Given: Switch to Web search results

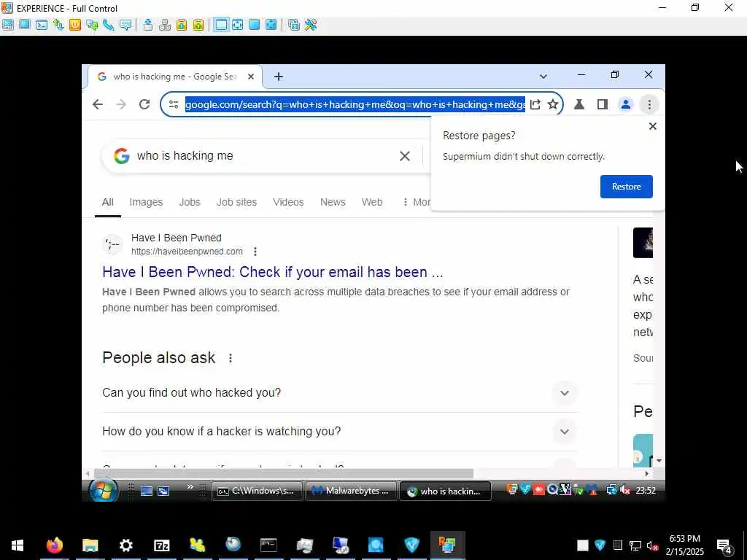Looking at the screenshot, I should coord(372,202).
